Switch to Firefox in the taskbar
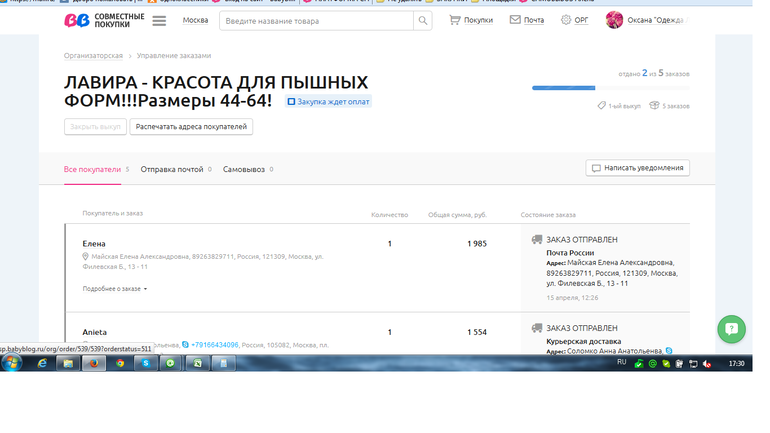This screenshot has width=770, height=433. pyautogui.click(x=94, y=363)
